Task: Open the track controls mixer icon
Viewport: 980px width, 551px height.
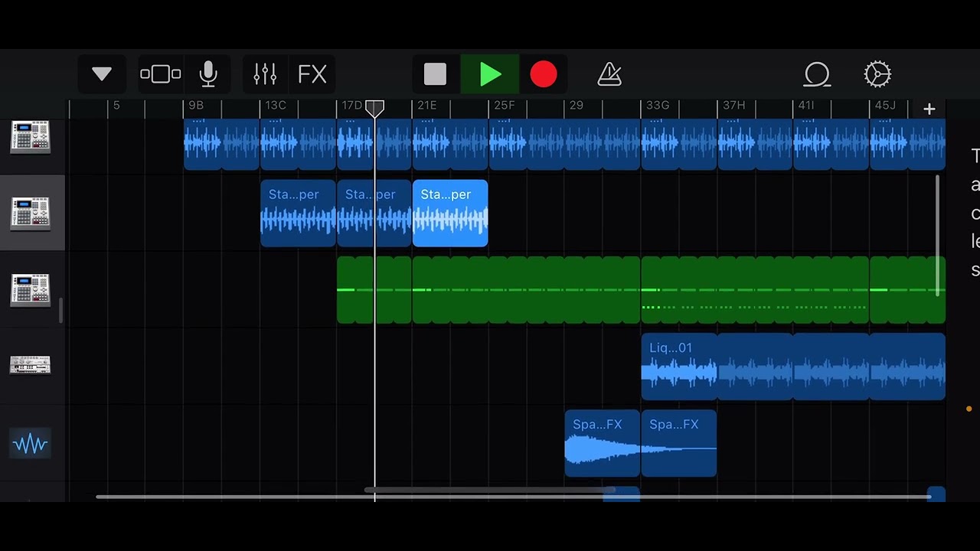Action: (x=265, y=74)
